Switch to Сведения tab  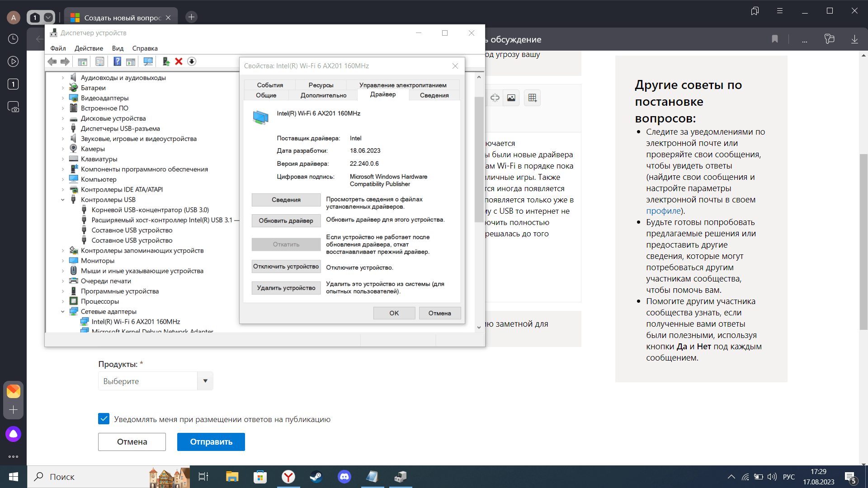(434, 95)
